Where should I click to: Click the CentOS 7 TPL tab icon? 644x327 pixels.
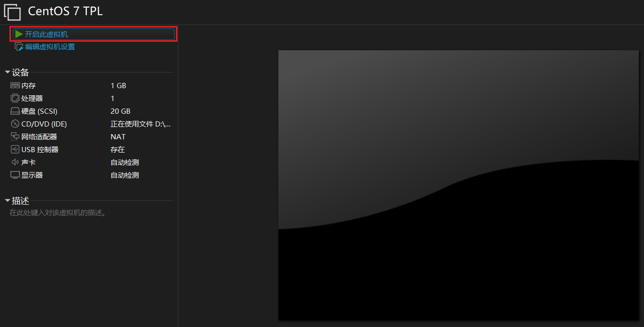point(12,12)
